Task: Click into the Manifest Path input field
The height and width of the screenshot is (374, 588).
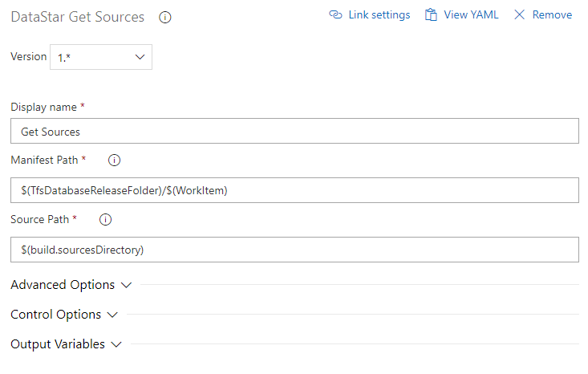Action: pyautogui.click(x=294, y=190)
